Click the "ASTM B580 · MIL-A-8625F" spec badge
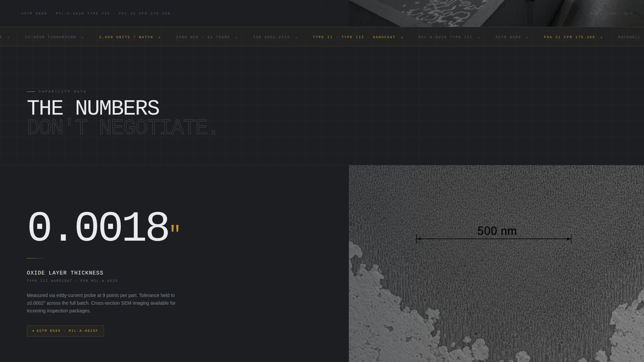644x362 pixels. [65, 331]
